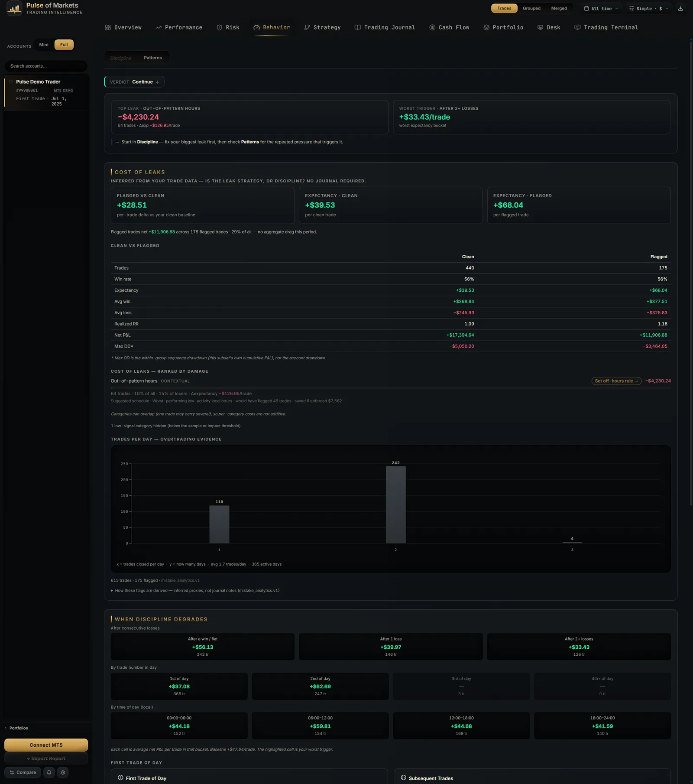Click the Flagged vs Clean +$28.51 card
The height and width of the screenshot is (784, 693).
click(x=202, y=205)
